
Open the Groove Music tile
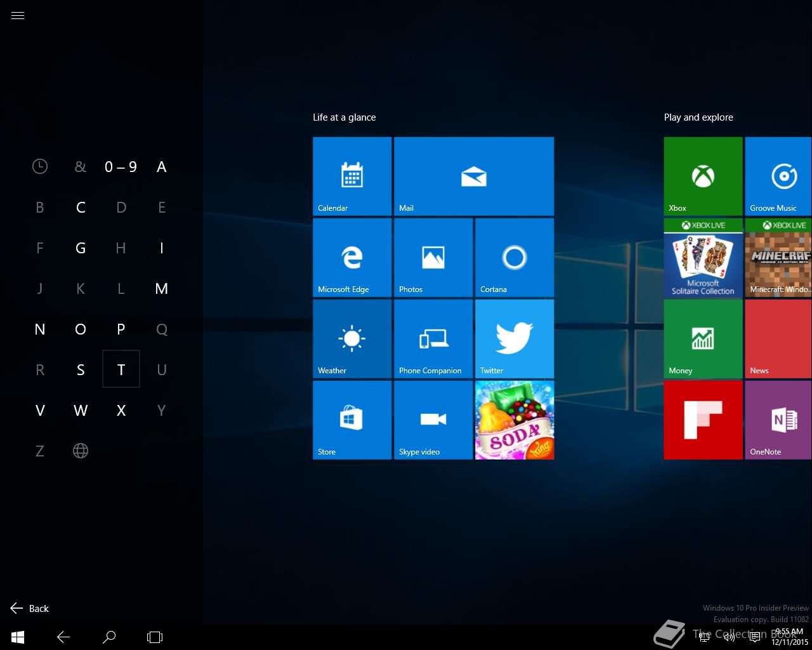778,176
